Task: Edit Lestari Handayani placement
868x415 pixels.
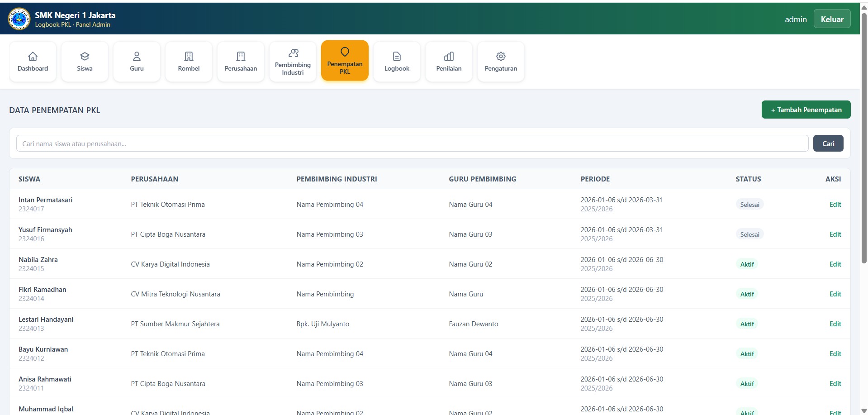Action: coord(835,324)
